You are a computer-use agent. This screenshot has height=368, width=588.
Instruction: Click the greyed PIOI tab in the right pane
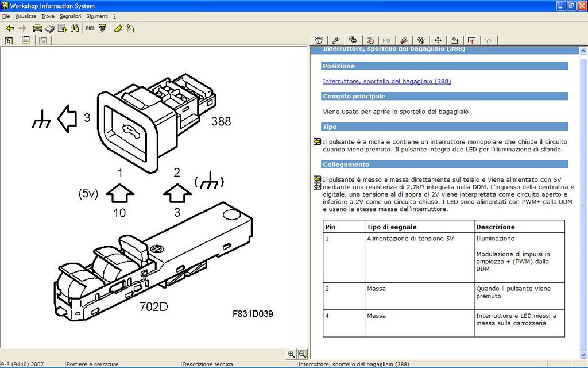386,40
